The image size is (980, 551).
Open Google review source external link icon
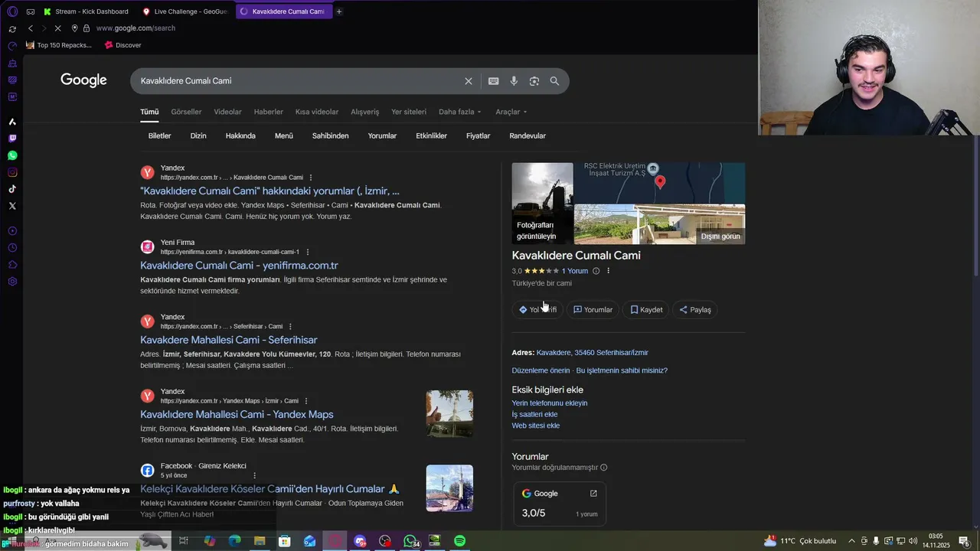[593, 494]
